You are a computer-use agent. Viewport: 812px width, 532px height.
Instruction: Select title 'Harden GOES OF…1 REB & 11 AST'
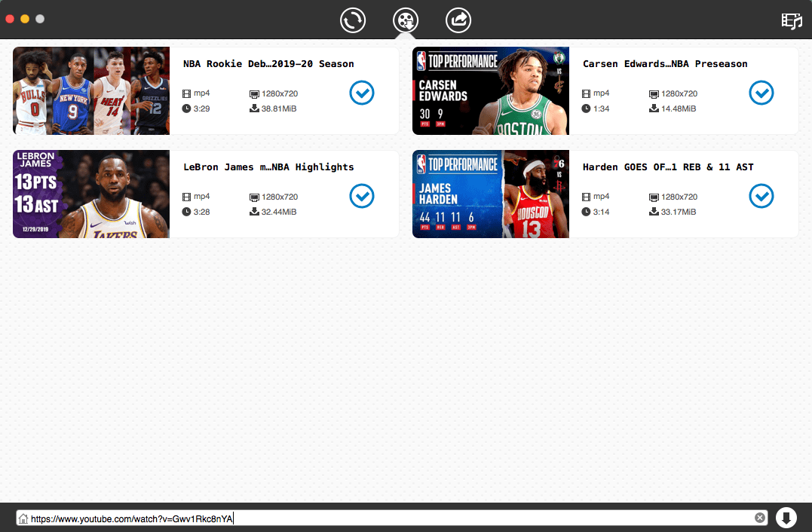[668, 167]
